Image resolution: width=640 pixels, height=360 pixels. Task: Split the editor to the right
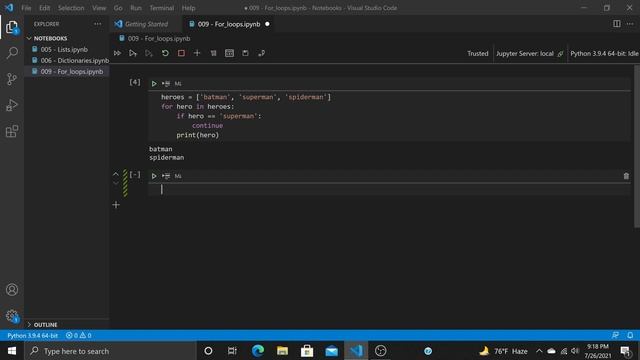[x=617, y=24]
